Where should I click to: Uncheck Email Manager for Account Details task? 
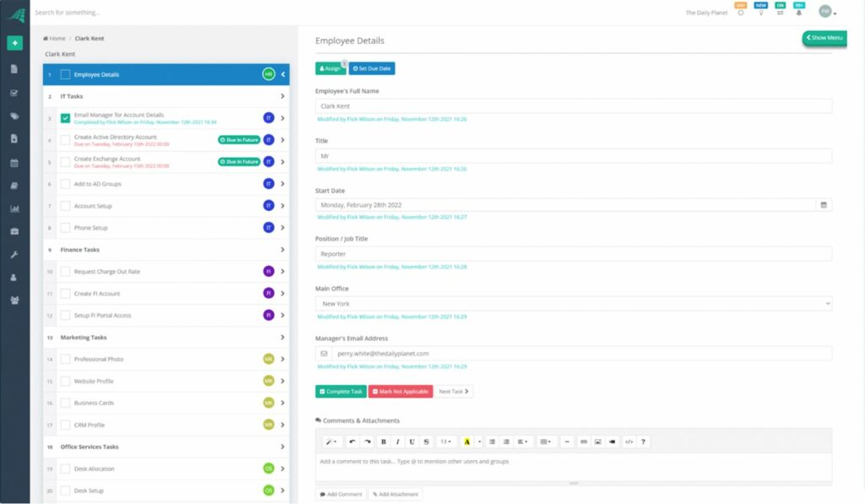coord(65,118)
